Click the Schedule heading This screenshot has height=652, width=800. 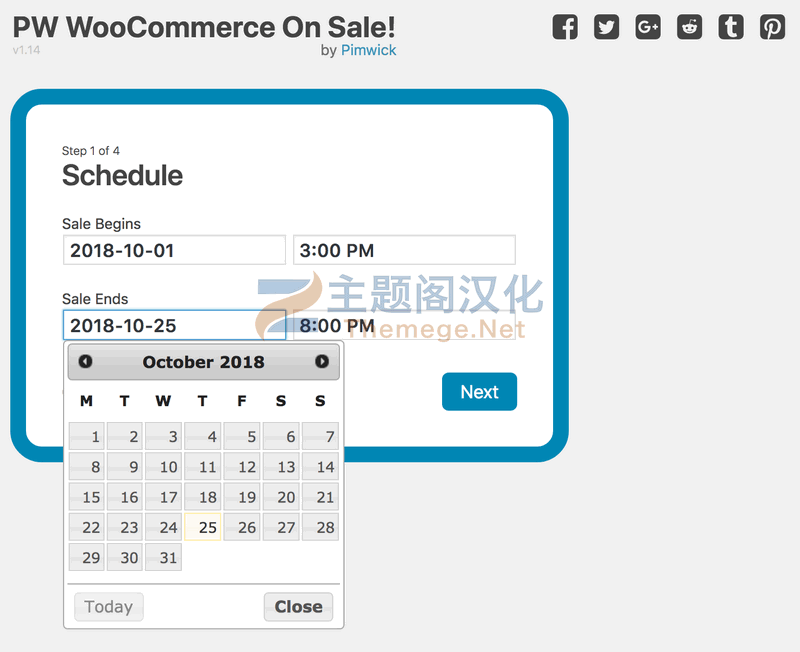122,175
